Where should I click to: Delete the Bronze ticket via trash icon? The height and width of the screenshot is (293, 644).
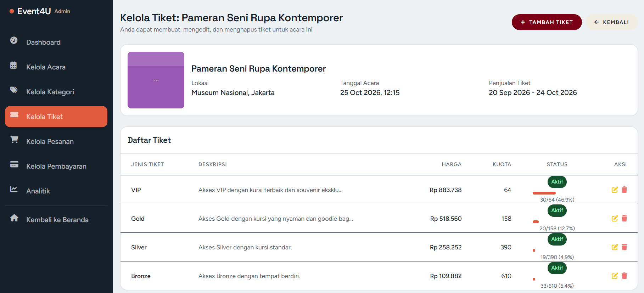tap(625, 276)
